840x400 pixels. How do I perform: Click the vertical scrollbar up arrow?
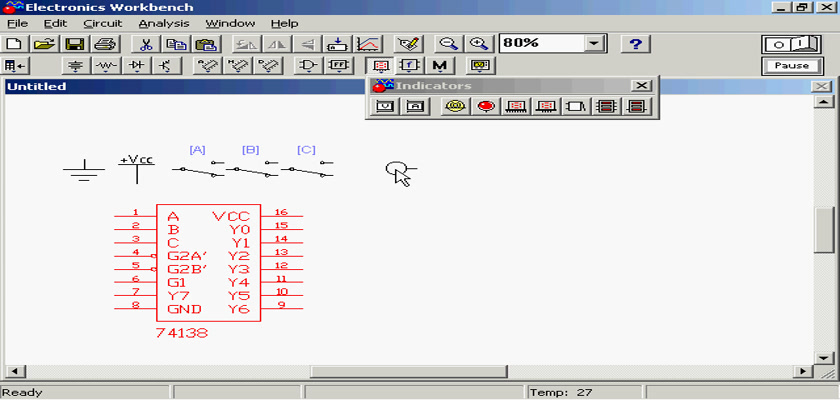(x=823, y=102)
